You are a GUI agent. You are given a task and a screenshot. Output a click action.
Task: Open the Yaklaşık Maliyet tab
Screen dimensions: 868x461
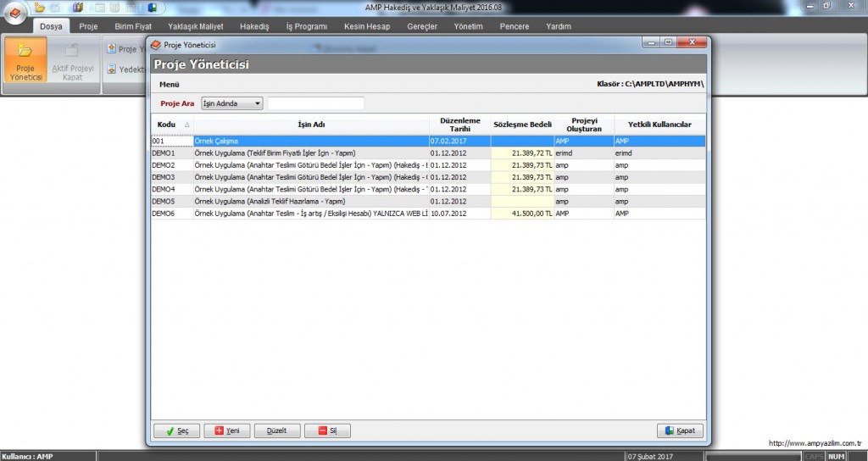(x=196, y=26)
